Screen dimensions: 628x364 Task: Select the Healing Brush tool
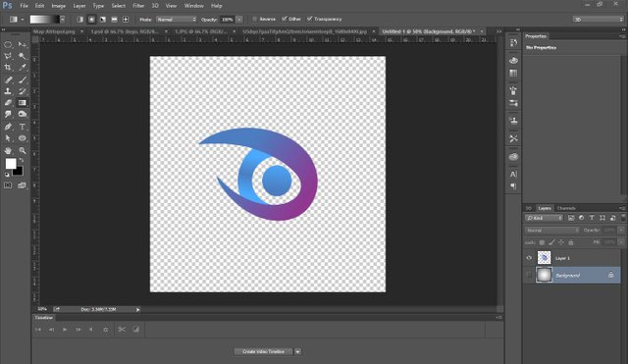(x=8, y=79)
